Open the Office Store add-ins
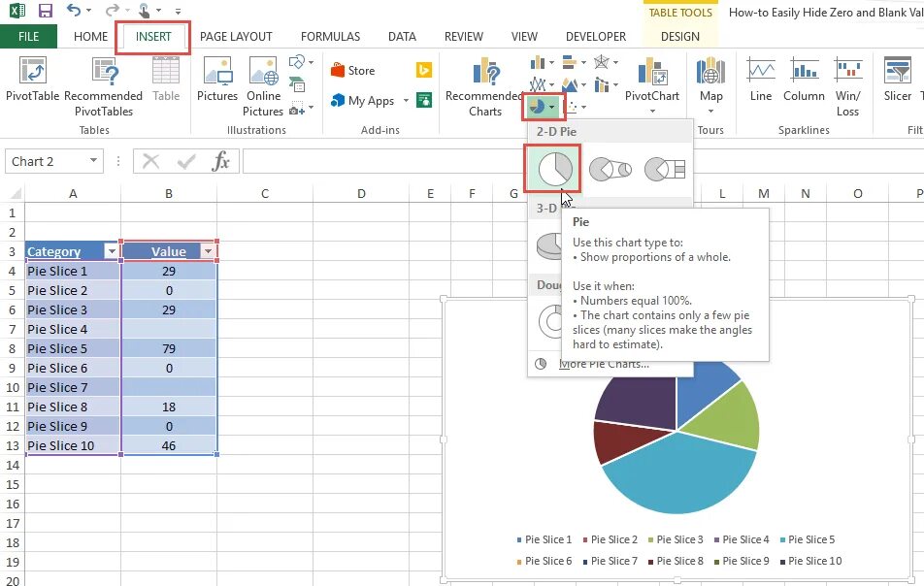Image resolution: width=924 pixels, height=586 pixels. tap(353, 71)
